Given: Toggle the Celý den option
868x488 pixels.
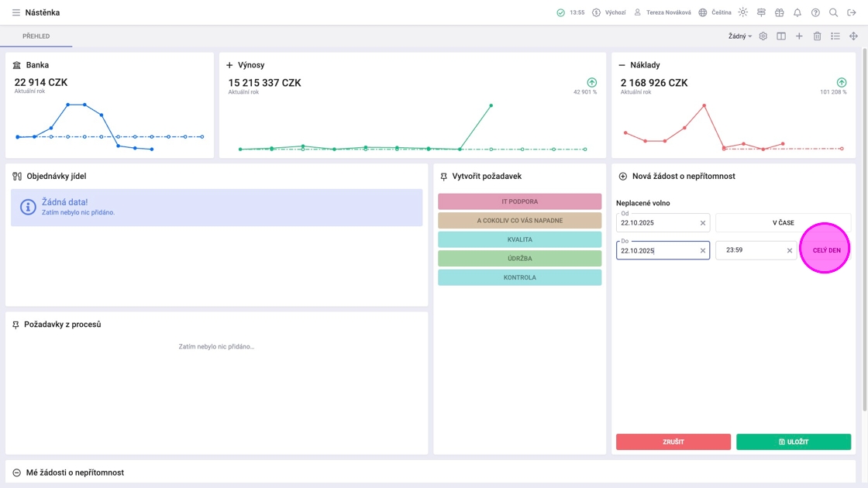Looking at the screenshot, I should [826, 250].
